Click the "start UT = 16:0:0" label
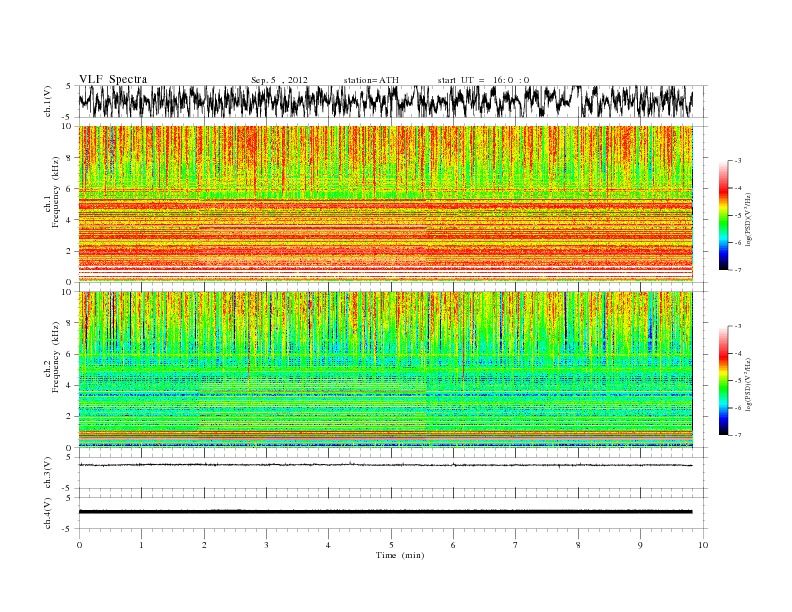The width and height of the screenshot is (792, 612). [483, 80]
